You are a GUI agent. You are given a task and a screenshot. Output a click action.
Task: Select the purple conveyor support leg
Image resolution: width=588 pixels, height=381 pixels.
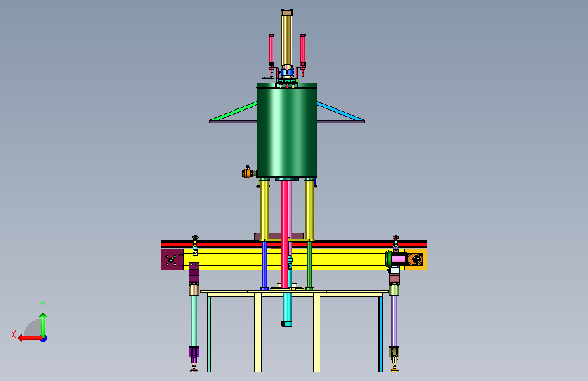click(x=394, y=321)
